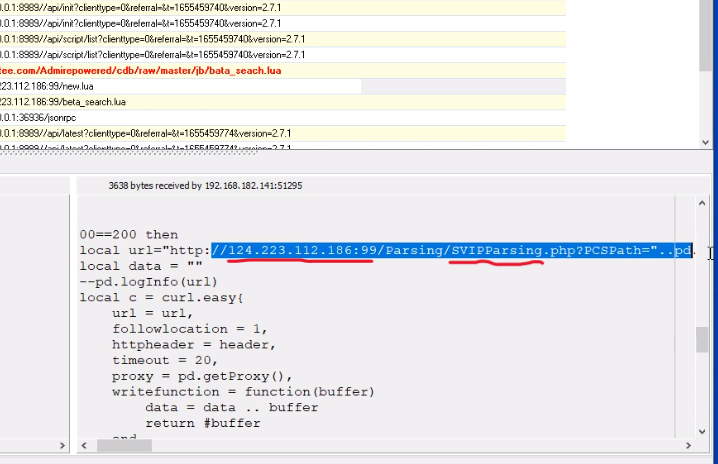Click the 'data = data .. buffer' line

(232, 407)
